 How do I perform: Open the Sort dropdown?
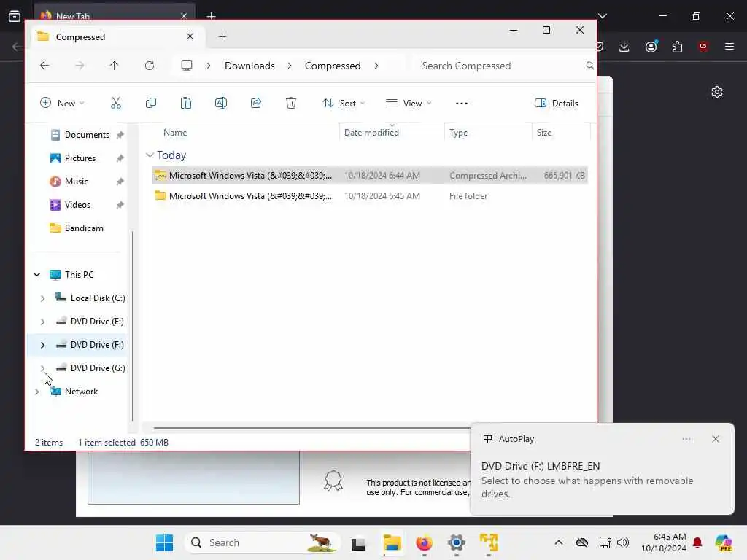coord(344,103)
